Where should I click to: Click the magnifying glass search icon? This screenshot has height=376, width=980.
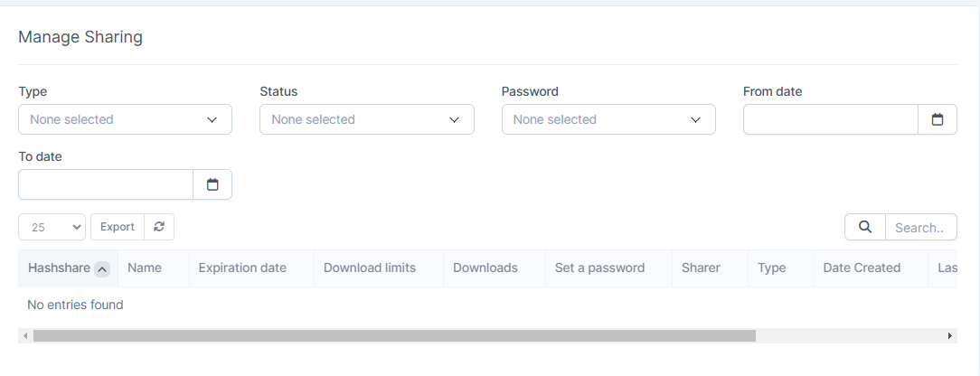(x=864, y=228)
